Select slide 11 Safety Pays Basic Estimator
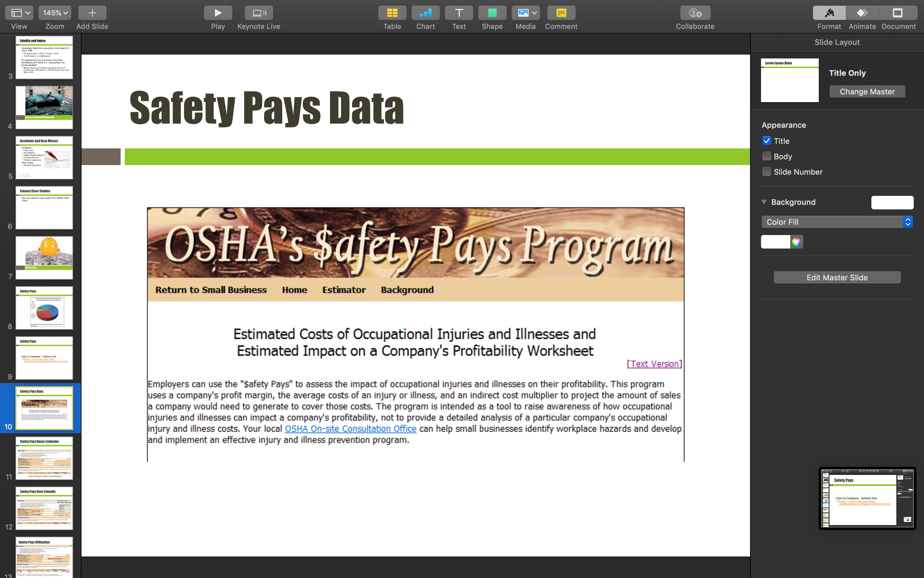The height and width of the screenshot is (578, 924). pyautogui.click(x=44, y=458)
